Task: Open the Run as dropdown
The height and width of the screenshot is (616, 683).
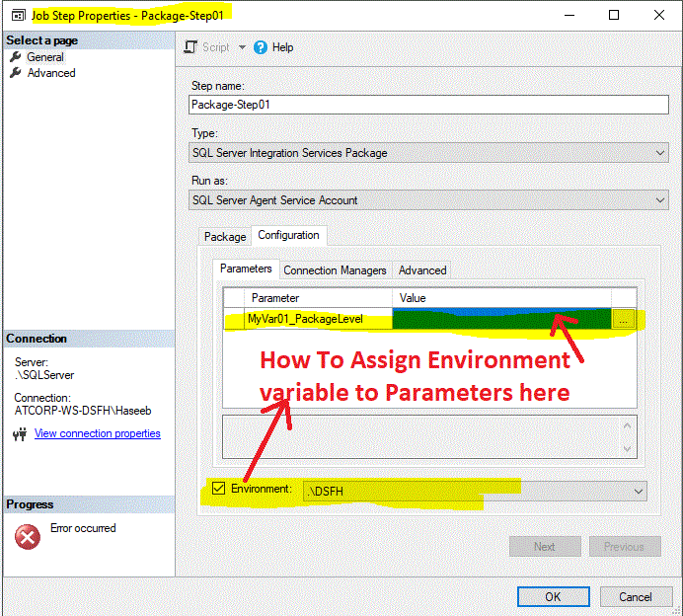Action: point(428,200)
